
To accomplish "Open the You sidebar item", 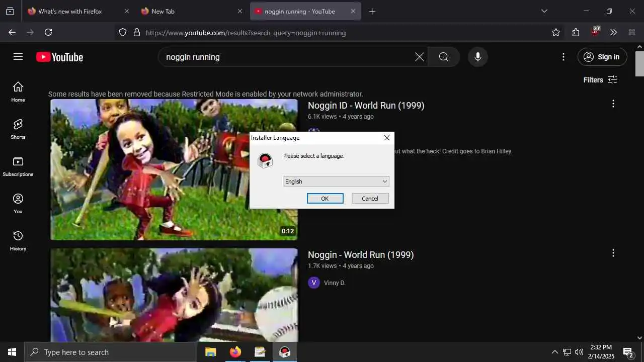I will (18, 204).
